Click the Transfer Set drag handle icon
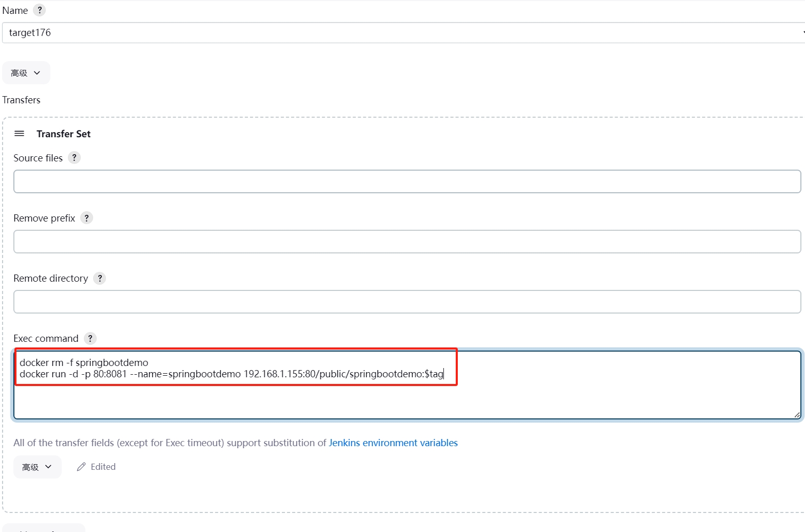This screenshot has width=805, height=532. coord(20,134)
